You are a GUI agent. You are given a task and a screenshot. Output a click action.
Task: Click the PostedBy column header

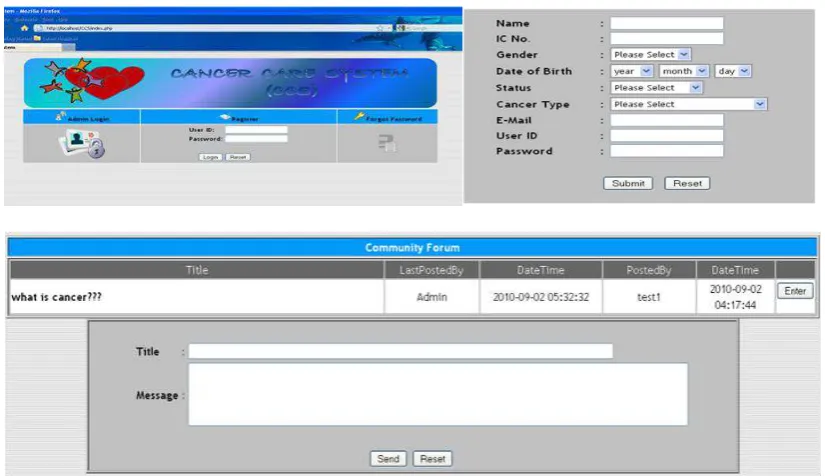(x=649, y=270)
